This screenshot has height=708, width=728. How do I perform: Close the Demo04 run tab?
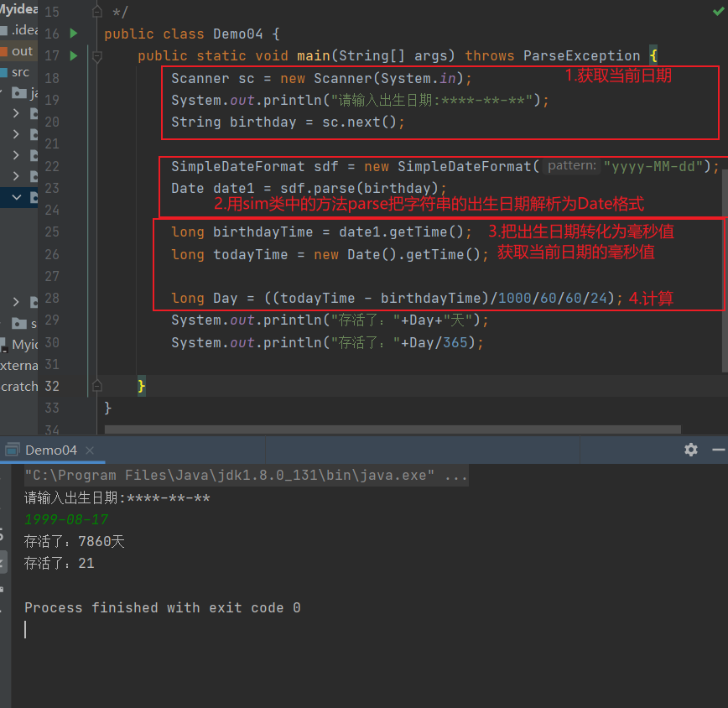coord(90,450)
